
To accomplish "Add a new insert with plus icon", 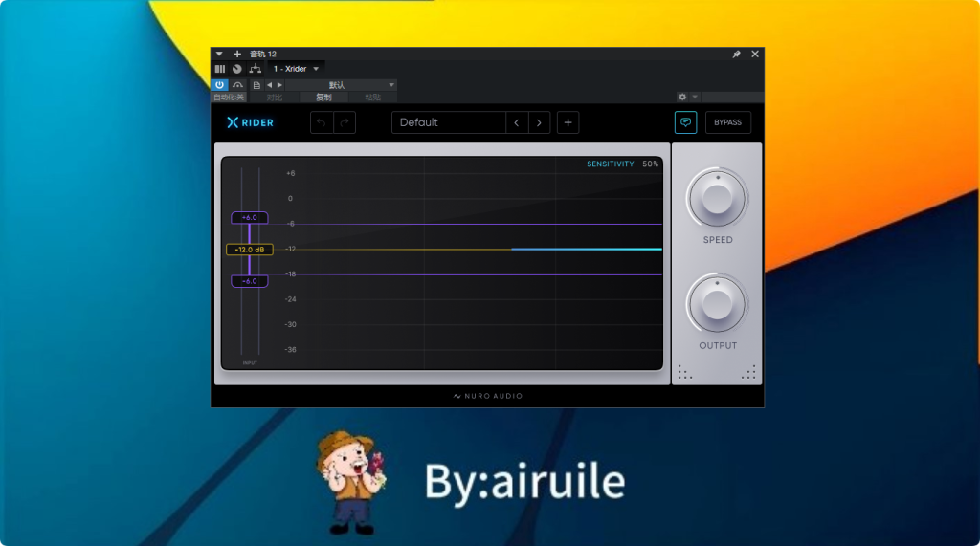I will click(237, 54).
